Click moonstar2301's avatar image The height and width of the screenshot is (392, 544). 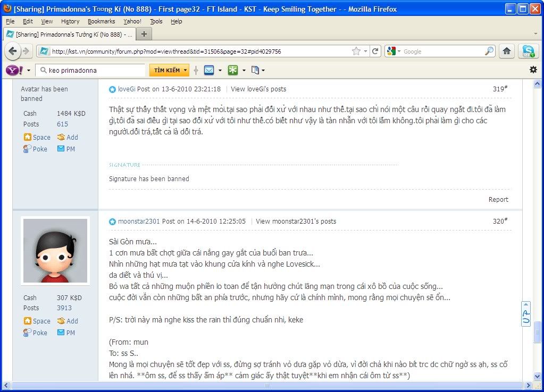click(x=55, y=251)
